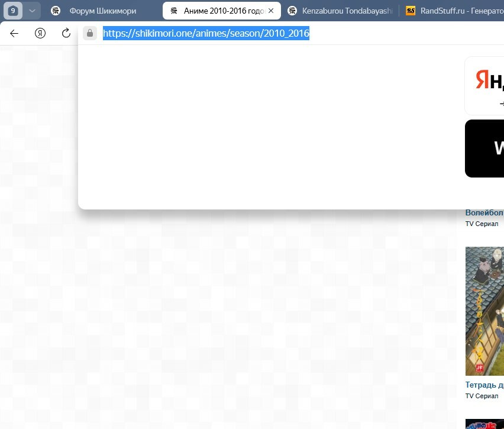Click Форум Шикимори tab favicon
Image resolution: width=504 pixels, height=429 pixels.
click(56, 11)
